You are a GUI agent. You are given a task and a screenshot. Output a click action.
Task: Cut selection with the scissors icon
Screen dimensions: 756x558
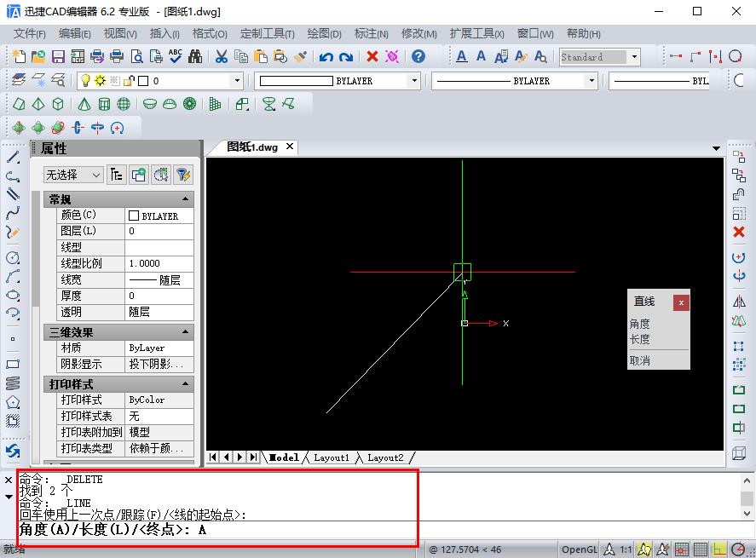(222, 56)
